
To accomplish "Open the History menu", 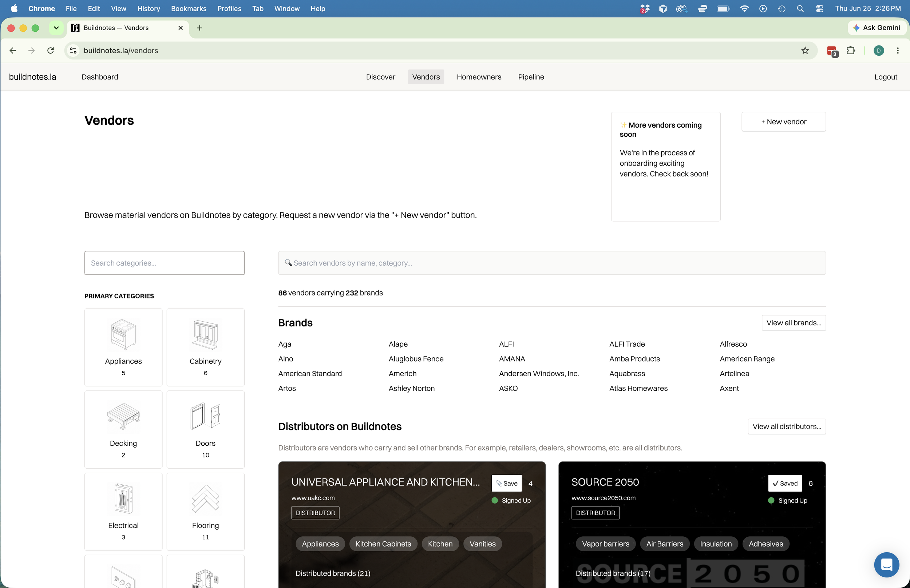I will pos(149,8).
